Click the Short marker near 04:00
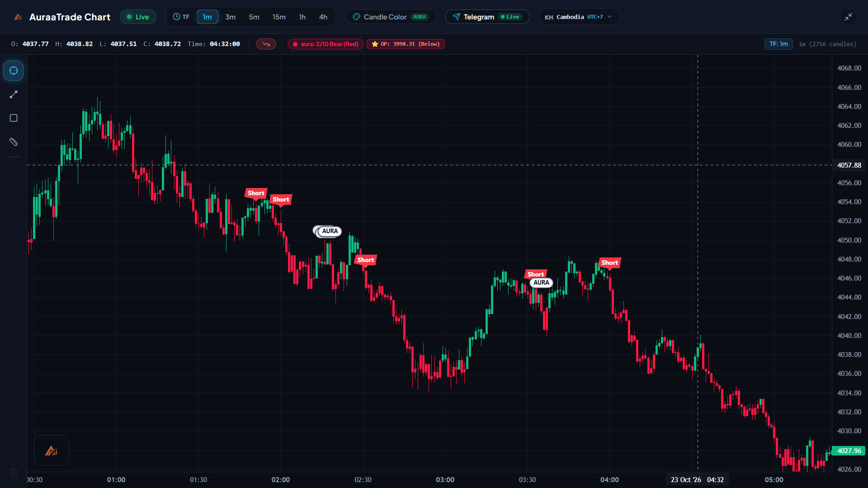The width and height of the screenshot is (868, 488). pos(609,263)
